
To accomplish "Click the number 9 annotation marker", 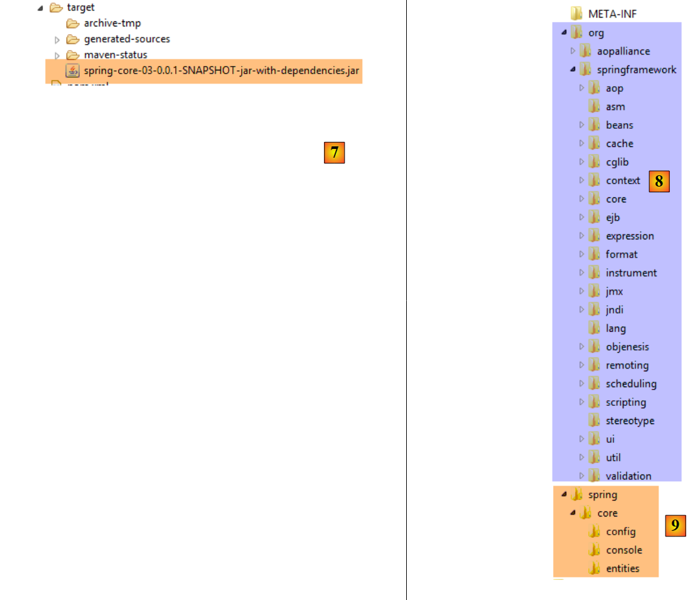I will [x=676, y=526].
